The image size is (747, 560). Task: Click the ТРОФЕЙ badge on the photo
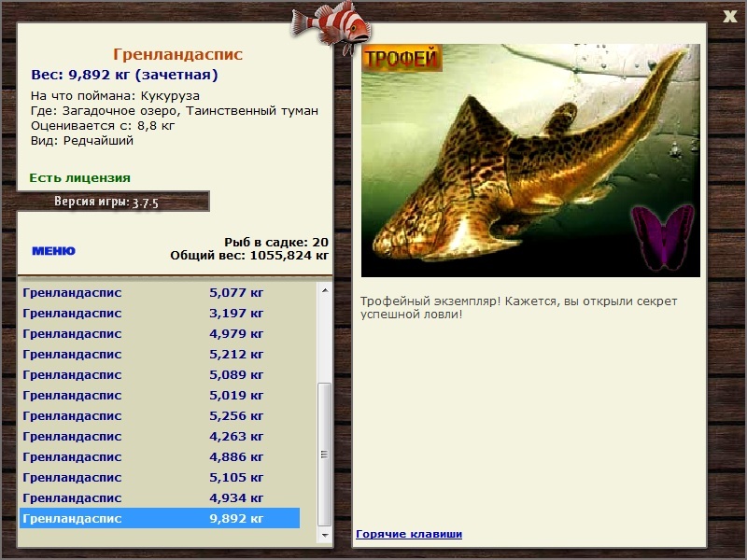(x=402, y=58)
